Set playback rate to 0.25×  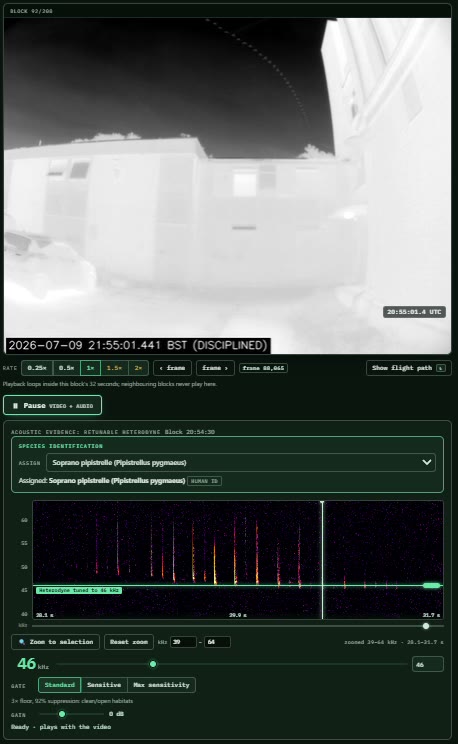point(37,368)
